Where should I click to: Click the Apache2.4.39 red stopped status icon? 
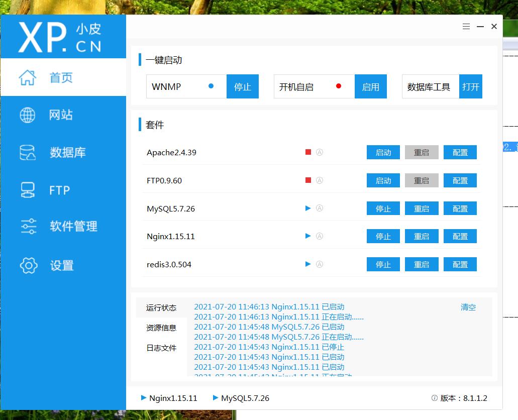click(x=308, y=152)
